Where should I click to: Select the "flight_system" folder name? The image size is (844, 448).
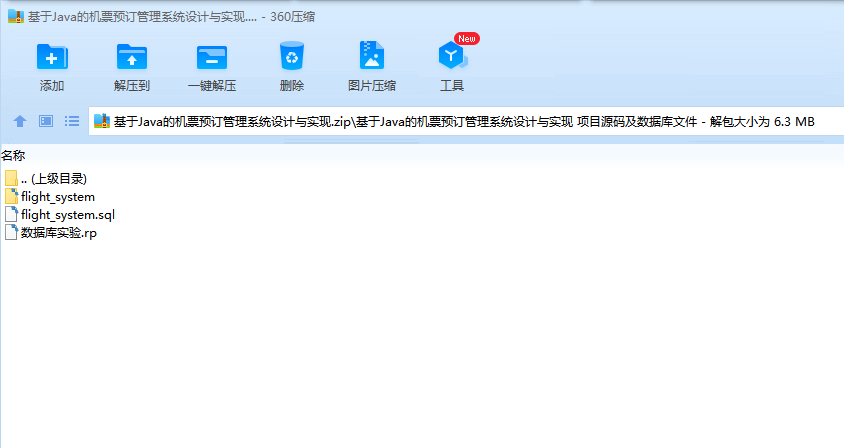click(x=58, y=197)
